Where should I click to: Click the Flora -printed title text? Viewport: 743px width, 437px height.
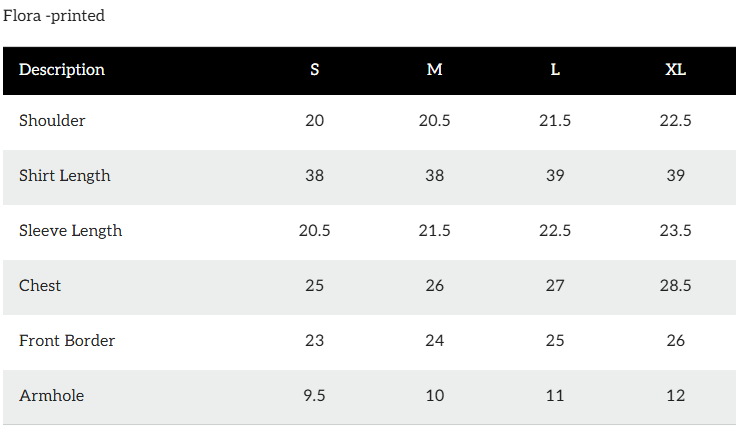click(54, 16)
